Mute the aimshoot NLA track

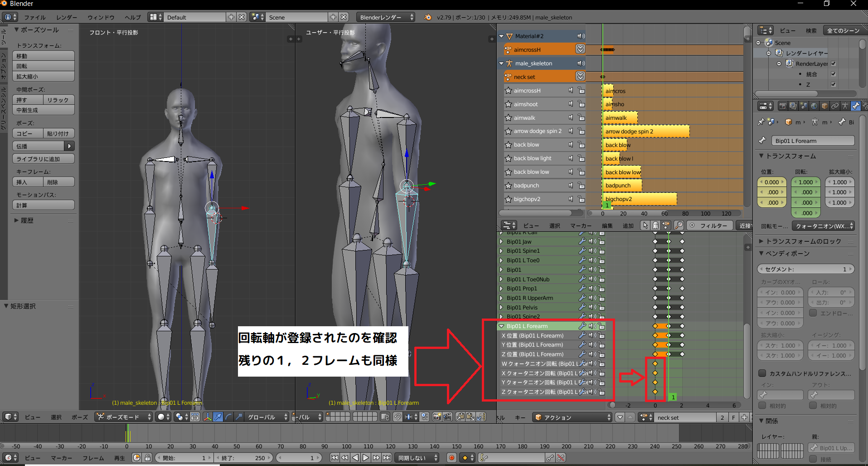(571, 104)
